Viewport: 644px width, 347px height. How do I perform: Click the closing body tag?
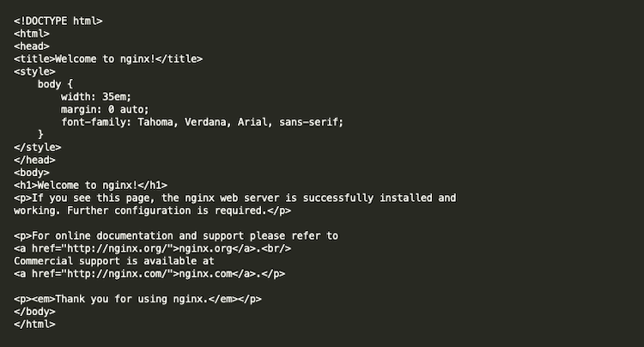34,312
